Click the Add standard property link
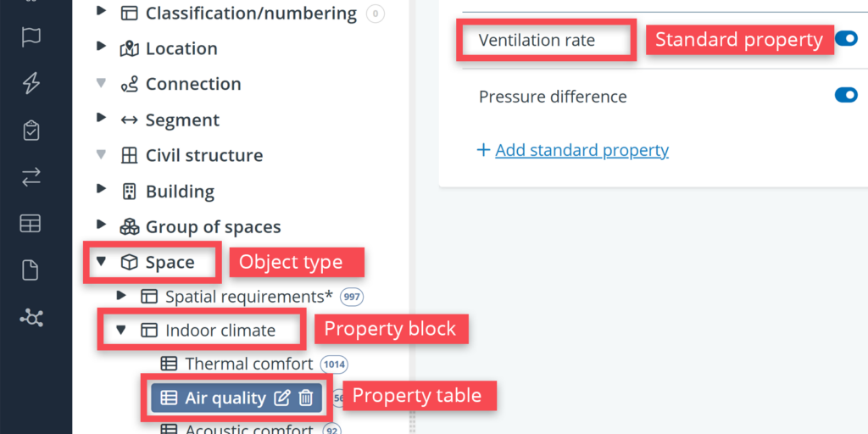The image size is (868, 434). (x=581, y=150)
